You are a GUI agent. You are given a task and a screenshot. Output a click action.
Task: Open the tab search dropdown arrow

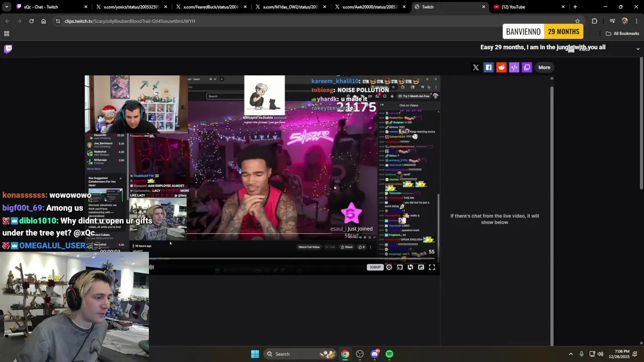point(7,7)
